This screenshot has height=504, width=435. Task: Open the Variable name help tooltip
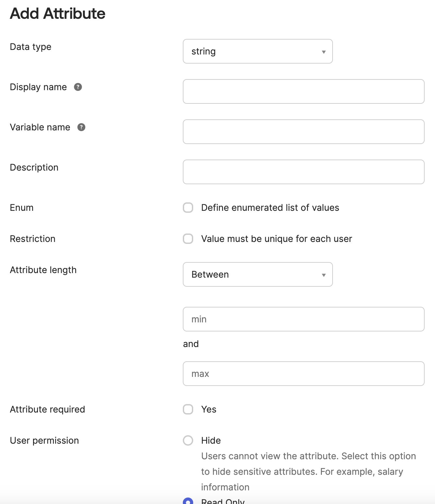[82, 127]
